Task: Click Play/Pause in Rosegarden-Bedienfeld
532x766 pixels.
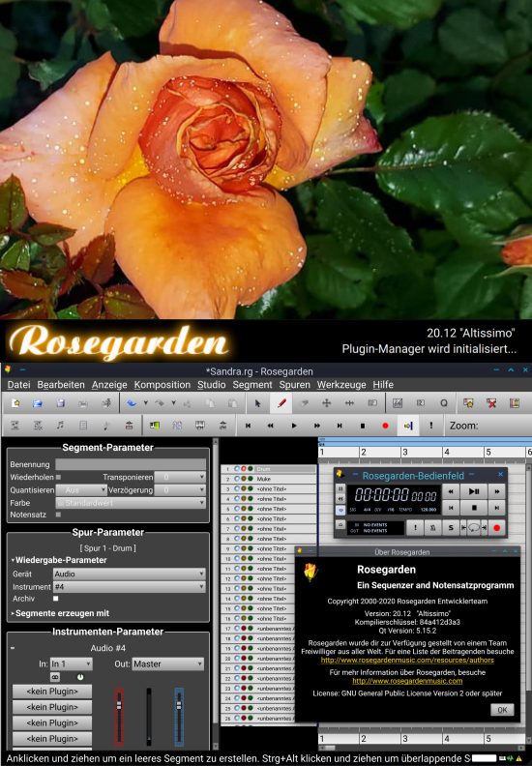Action: tap(474, 491)
